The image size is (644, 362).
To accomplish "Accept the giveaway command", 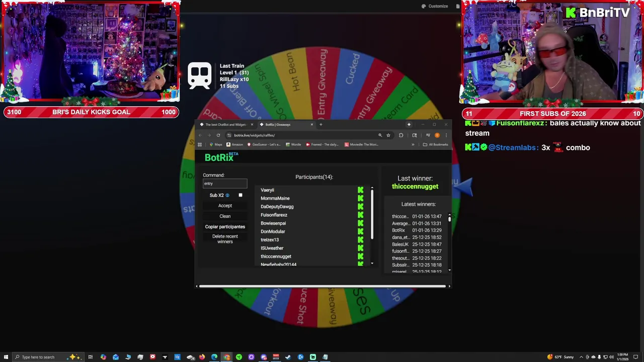I will pyautogui.click(x=225, y=206).
